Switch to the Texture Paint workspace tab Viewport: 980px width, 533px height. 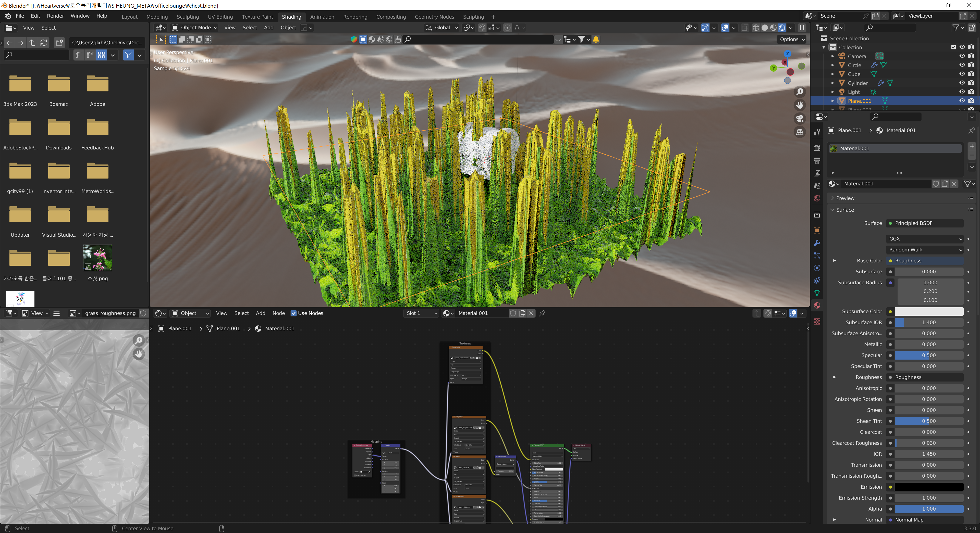pyautogui.click(x=257, y=17)
